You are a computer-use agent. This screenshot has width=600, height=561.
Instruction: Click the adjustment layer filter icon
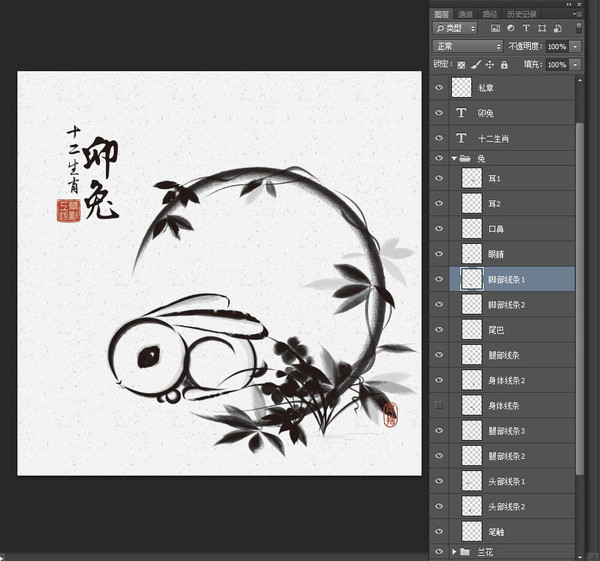point(510,28)
